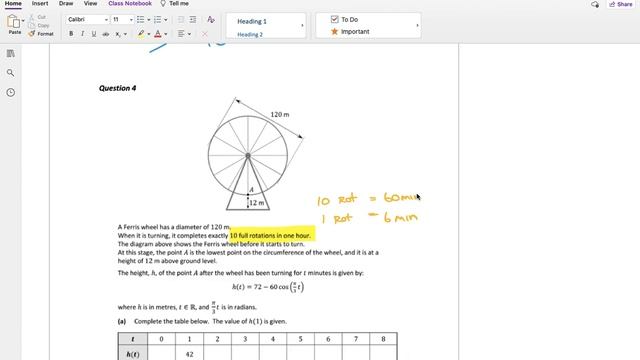Select the Format painter tool
This screenshot has width=640, height=360.
pos(41,34)
